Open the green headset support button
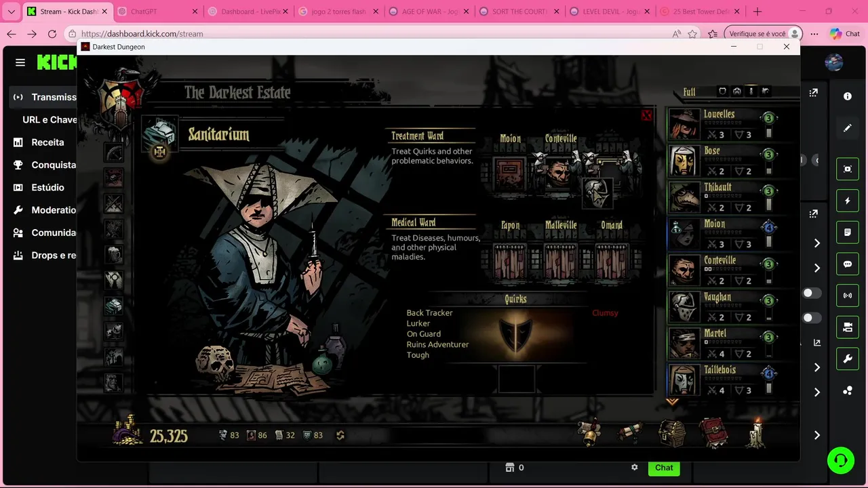This screenshot has height=488, width=868. coord(841,461)
